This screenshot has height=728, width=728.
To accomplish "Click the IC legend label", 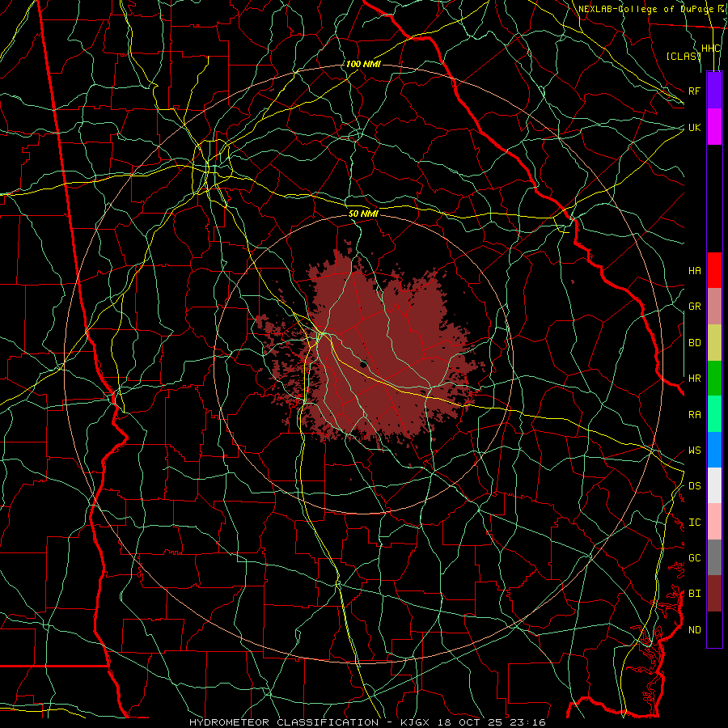I will (694, 523).
